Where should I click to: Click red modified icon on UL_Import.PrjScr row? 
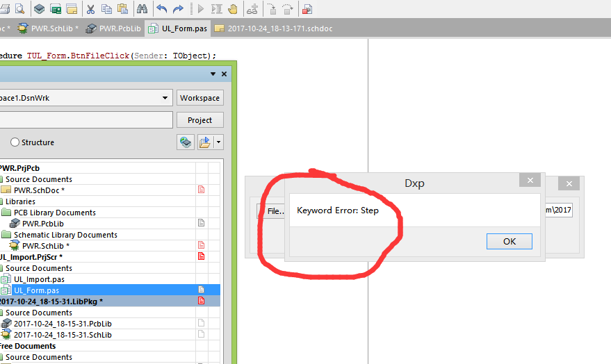point(201,256)
